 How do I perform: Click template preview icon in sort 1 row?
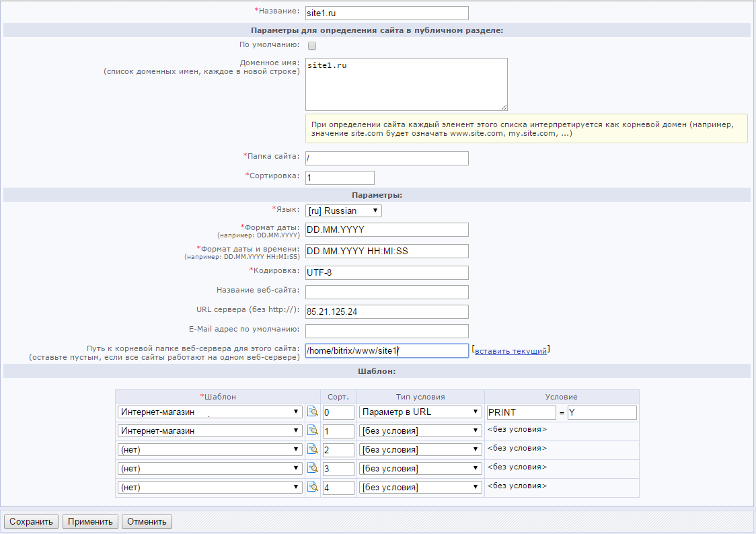(x=312, y=430)
